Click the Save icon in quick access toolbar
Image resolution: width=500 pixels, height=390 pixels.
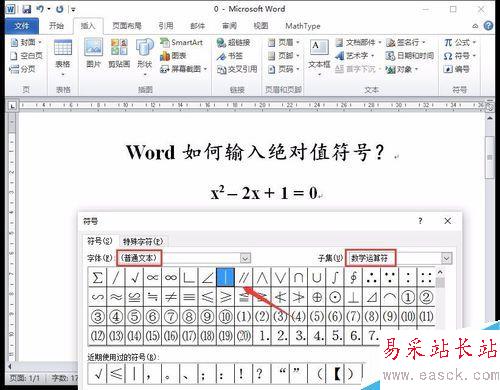27,9
